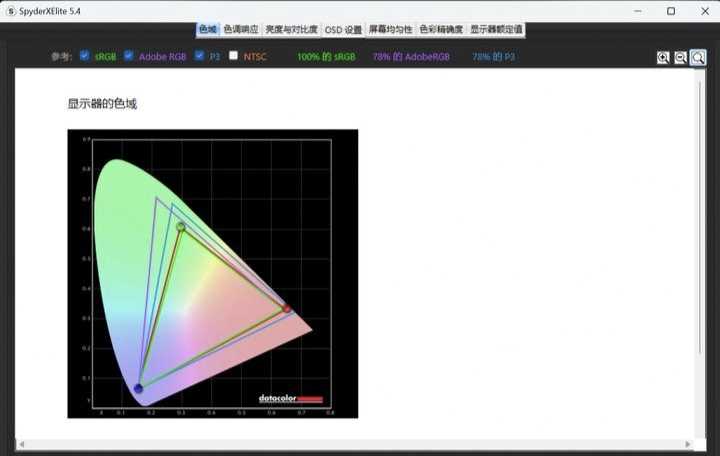Open the 亮度与对比度 tab

(291, 30)
